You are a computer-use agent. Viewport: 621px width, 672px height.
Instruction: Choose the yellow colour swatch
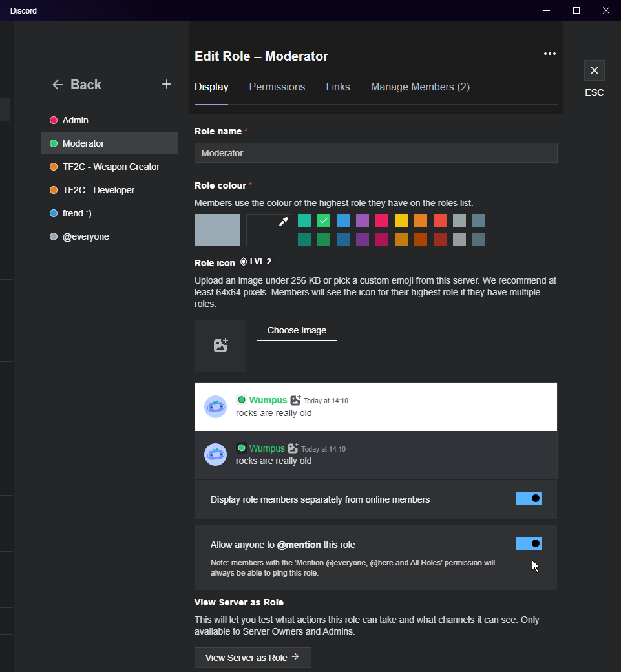(401, 221)
